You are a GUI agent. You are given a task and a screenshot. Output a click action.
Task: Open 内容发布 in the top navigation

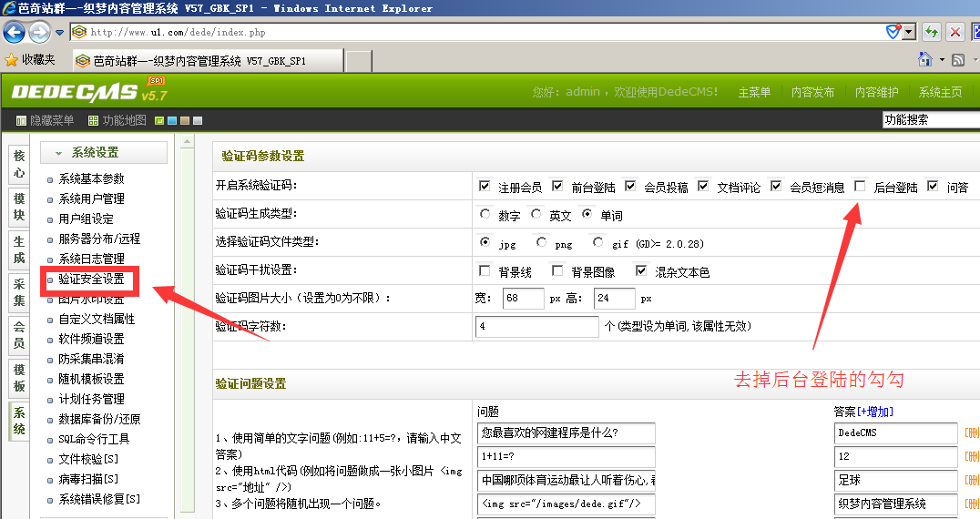pyautogui.click(x=812, y=93)
